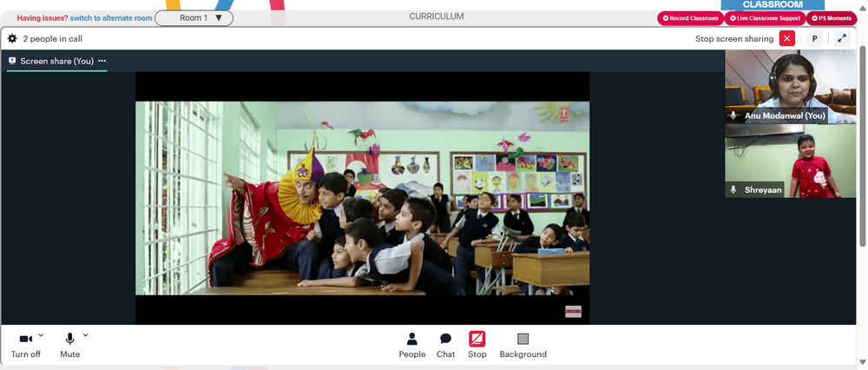The width and height of the screenshot is (868, 370).
Task: Open Screen share tab options ellipsis
Action: click(102, 61)
